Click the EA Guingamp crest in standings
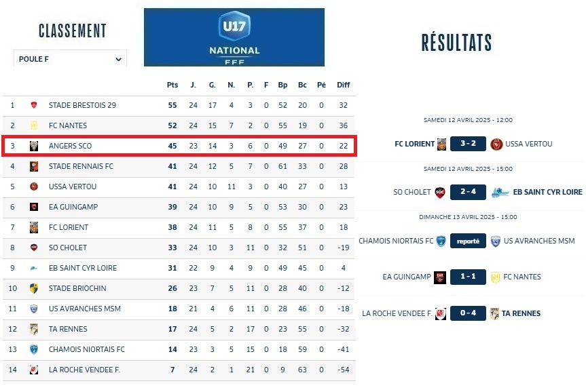Viewport: 586px width, 392px height. coord(34,207)
